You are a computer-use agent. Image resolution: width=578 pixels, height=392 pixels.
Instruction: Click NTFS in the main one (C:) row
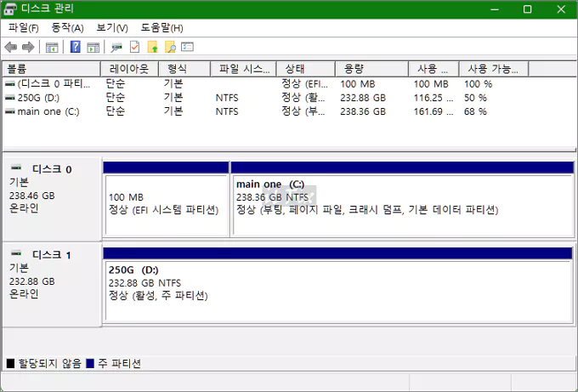pyautogui.click(x=227, y=111)
